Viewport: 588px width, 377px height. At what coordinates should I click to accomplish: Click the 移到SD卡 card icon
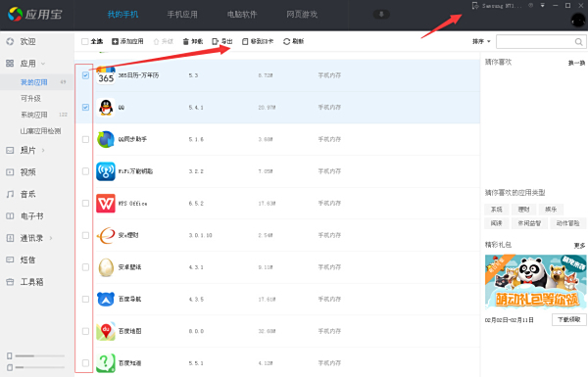coord(245,41)
